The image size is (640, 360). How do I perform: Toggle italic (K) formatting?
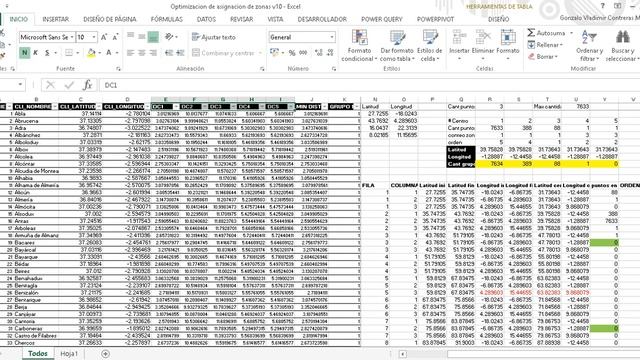(x=36, y=53)
